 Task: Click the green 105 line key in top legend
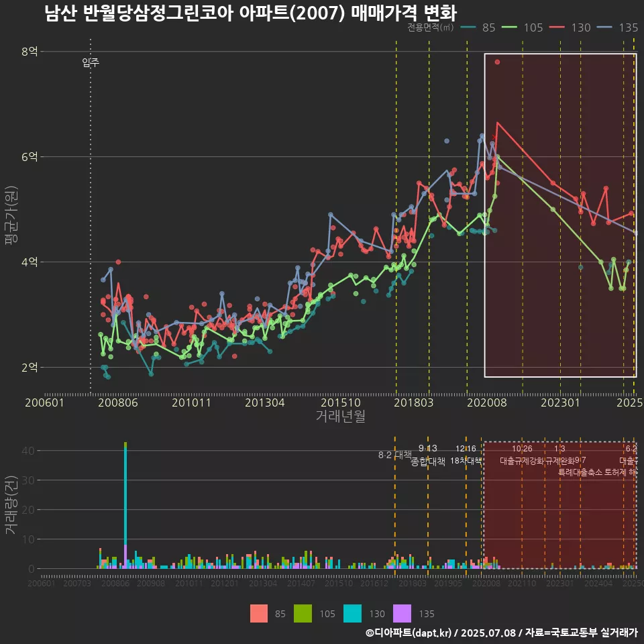509,28
